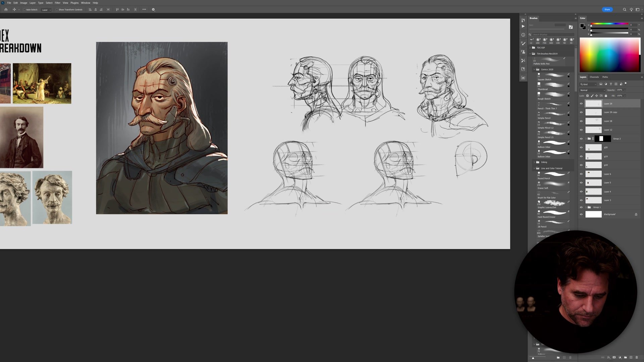Open the Opacity value dropdown arrow
The width and height of the screenshot is (644, 362).
625,90
